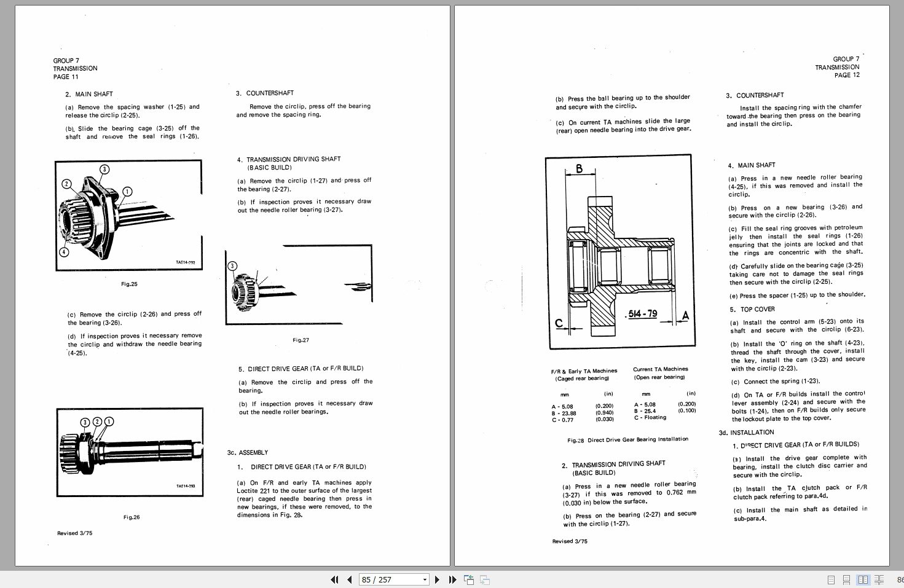Click the '514-79' label in the diagram
Viewport: 904px width, 588px height.
coord(642,314)
